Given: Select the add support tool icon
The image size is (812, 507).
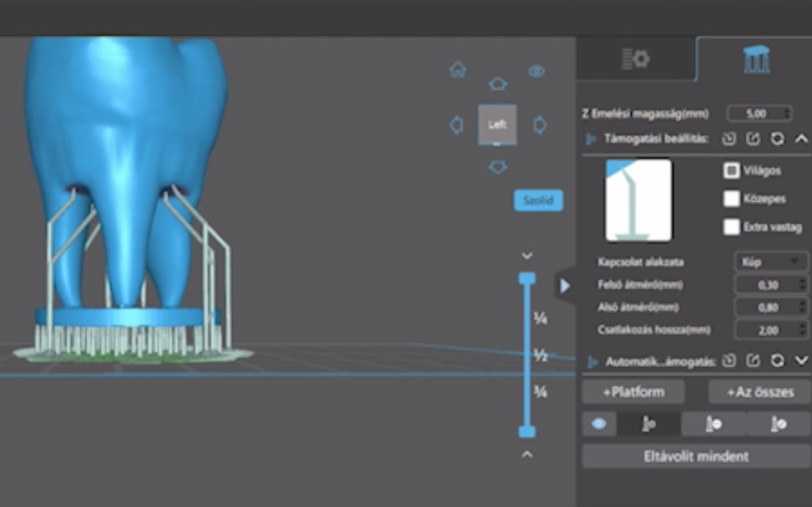Looking at the screenshot, I should tap(648, 424).
